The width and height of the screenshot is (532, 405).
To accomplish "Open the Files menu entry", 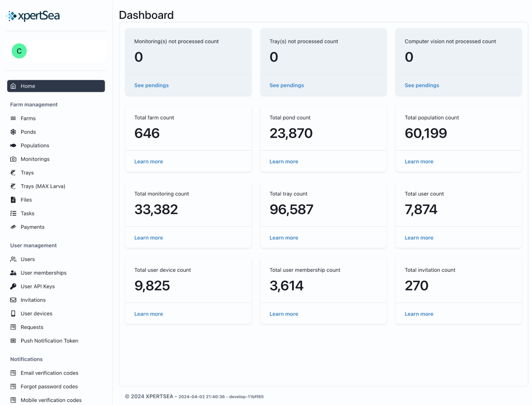I will pos(26,200).
